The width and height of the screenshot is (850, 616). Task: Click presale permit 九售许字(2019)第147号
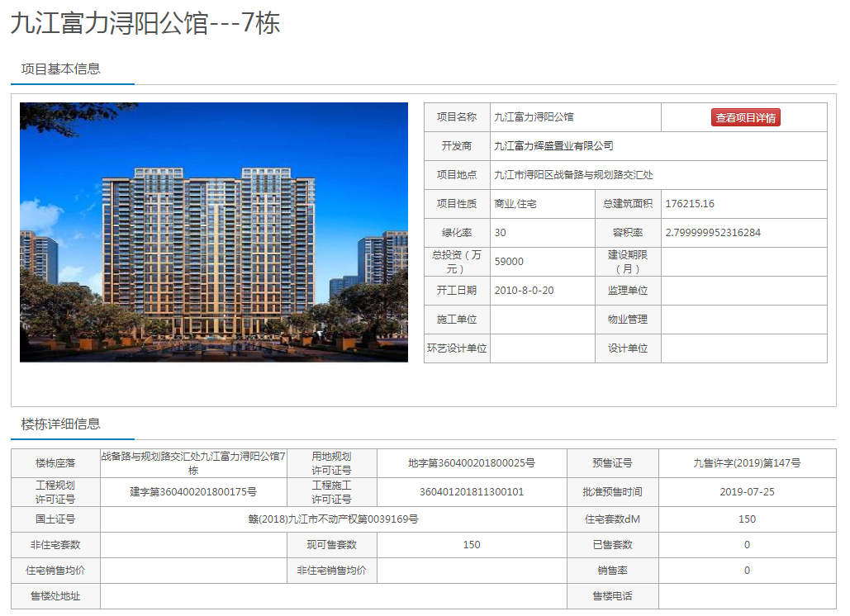pos(747,463)
